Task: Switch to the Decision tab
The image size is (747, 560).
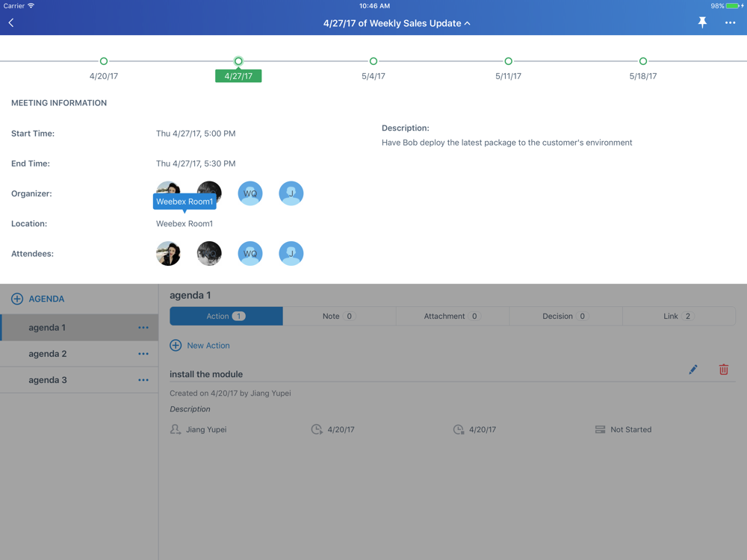Action: point(566,316)
